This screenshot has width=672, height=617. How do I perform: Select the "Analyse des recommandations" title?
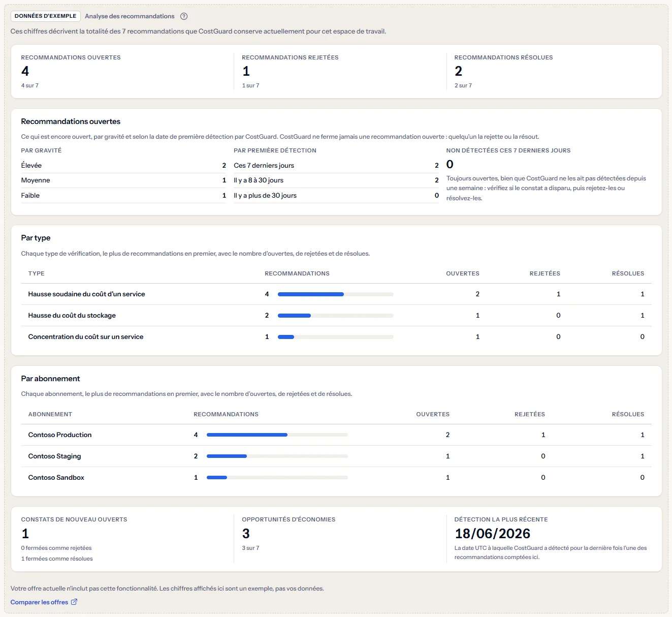click(130, 16)
